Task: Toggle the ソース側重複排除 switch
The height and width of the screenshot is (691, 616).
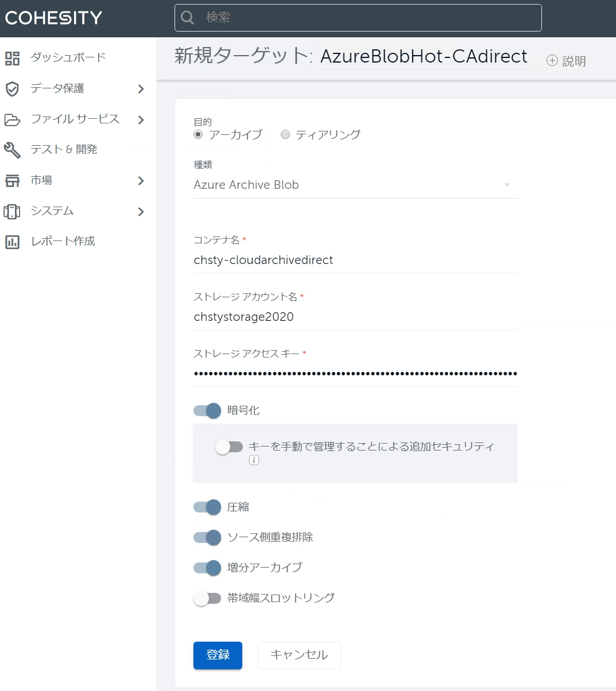Action: click(207, 537)
